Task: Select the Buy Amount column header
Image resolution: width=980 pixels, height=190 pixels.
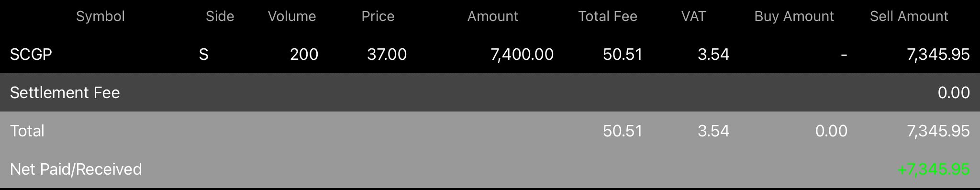Action: 794,17
